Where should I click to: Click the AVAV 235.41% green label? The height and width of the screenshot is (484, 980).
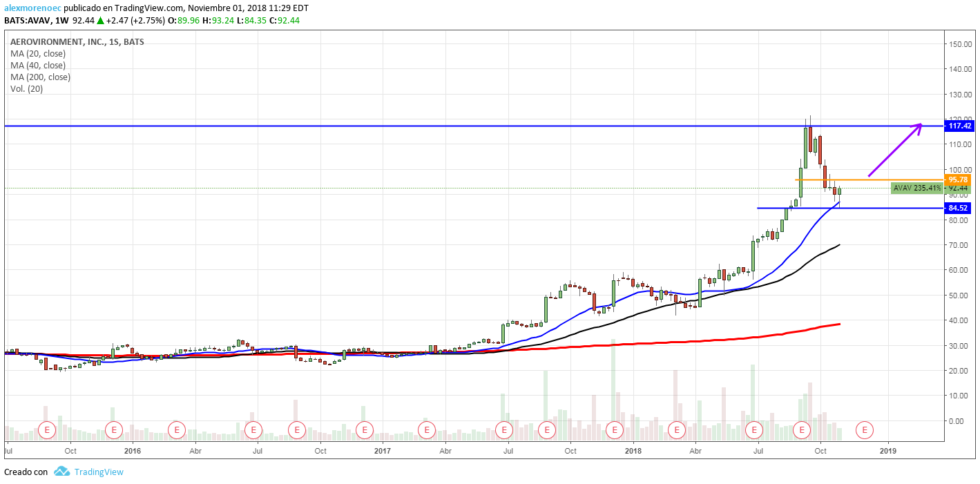coord(916,188)
